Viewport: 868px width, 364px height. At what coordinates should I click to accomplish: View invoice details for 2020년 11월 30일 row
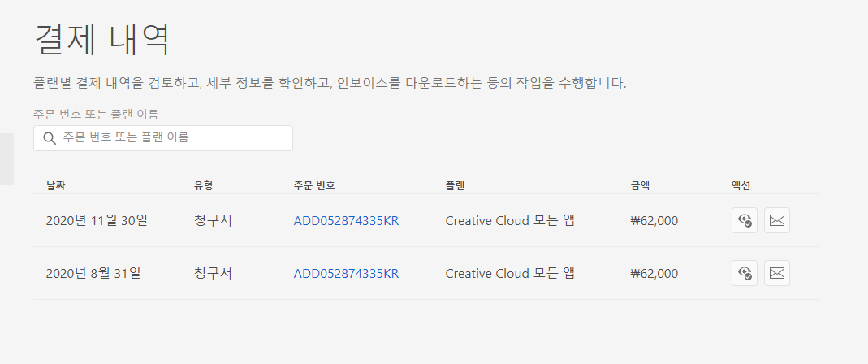pos(744,220)
